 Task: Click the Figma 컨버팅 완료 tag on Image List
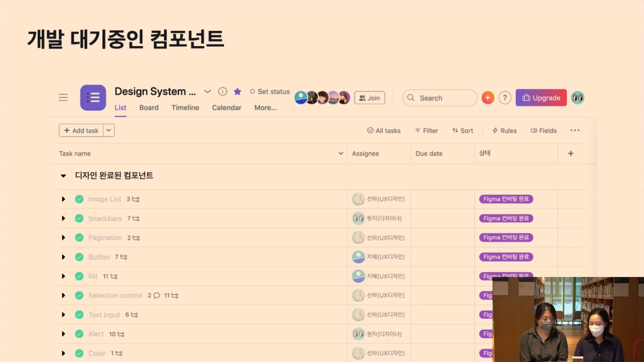tap(506, 199)
